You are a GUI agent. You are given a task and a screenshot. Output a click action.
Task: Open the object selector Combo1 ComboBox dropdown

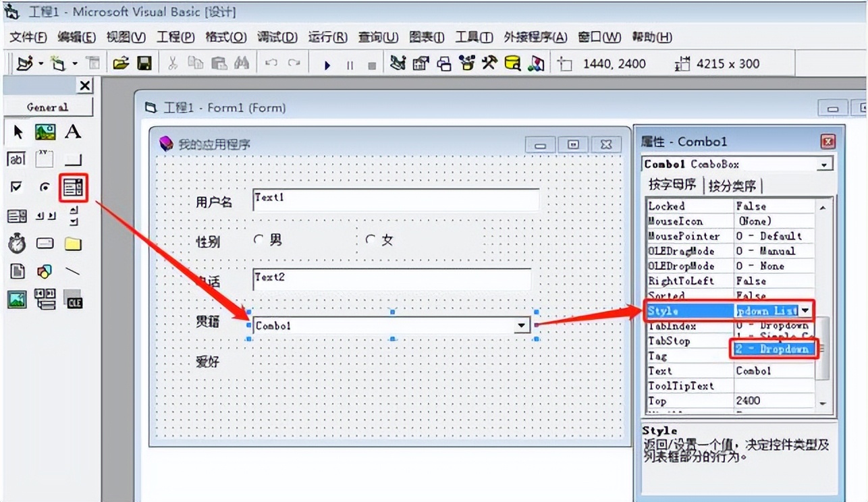click(824, 165)
